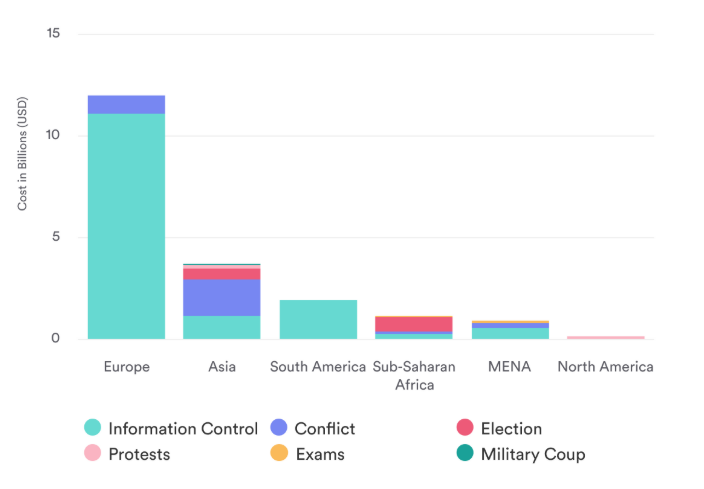
Task: Select the Military Coup legend label
Action: tap(533, 454)
